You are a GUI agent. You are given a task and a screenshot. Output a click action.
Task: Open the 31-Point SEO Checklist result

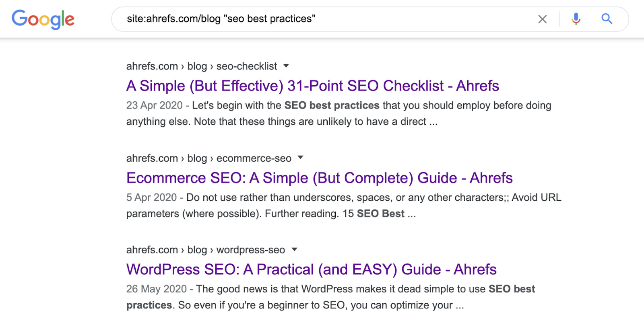312,86
